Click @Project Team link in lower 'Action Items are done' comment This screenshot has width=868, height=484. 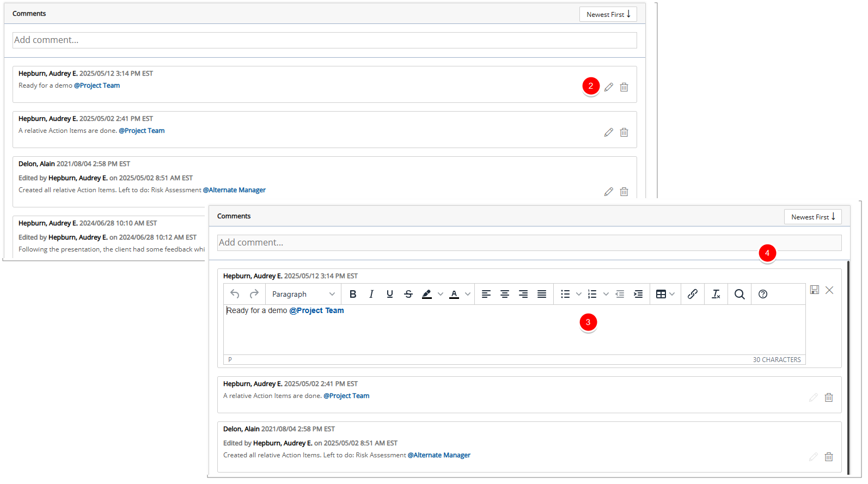point(346,396)
